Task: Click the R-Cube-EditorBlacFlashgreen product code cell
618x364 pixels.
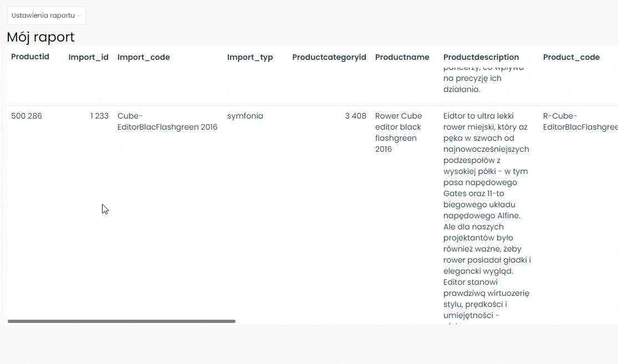Action: pyautogui.click(x=580, y=121)
